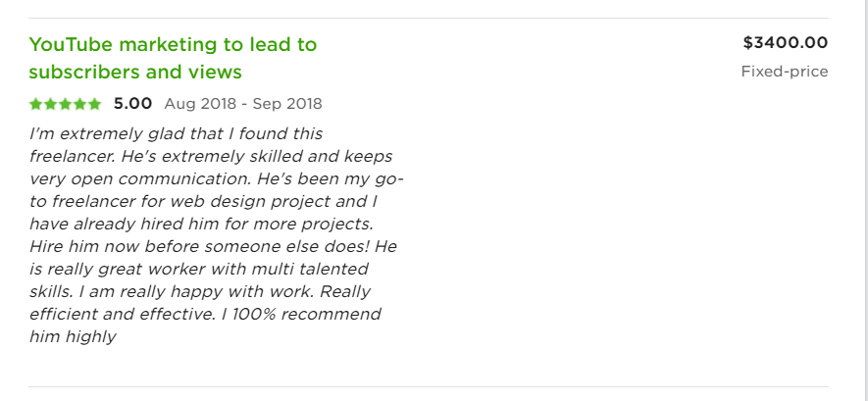Click the words 'web design project' in the review
The image size is (868, 401).
click(x=250, y=201)
